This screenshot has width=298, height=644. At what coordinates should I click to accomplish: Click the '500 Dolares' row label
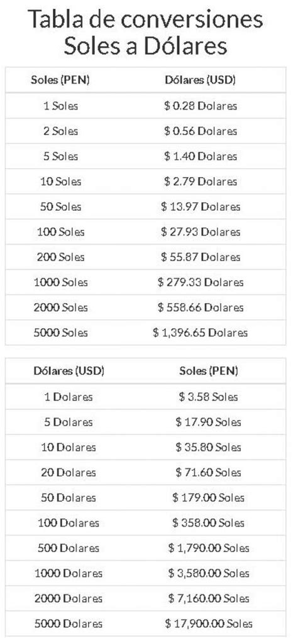(x=69, y=548)
